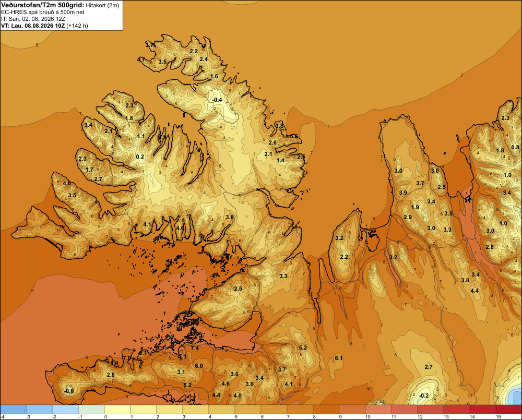Click the legend tick label '-4'
522x420 pixels.
coord(2,417)
